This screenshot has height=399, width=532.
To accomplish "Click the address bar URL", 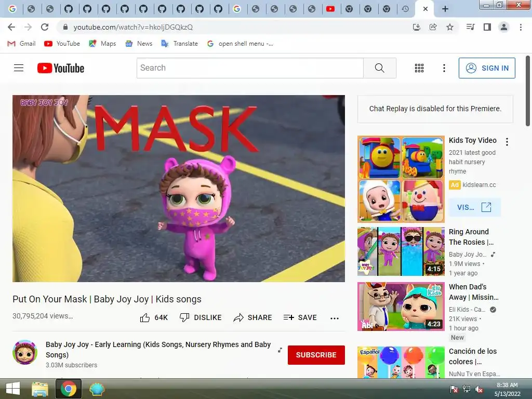I will (x=133, y=27).
